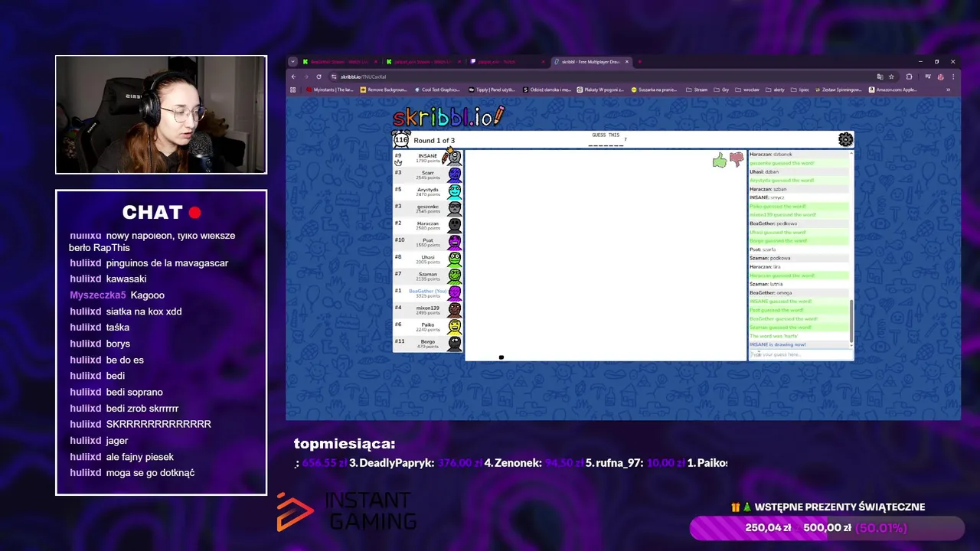The width and height of the screenshot is (980, 551).
Task: Click Borgo's '#11' rank label
Action: [400, 341]
